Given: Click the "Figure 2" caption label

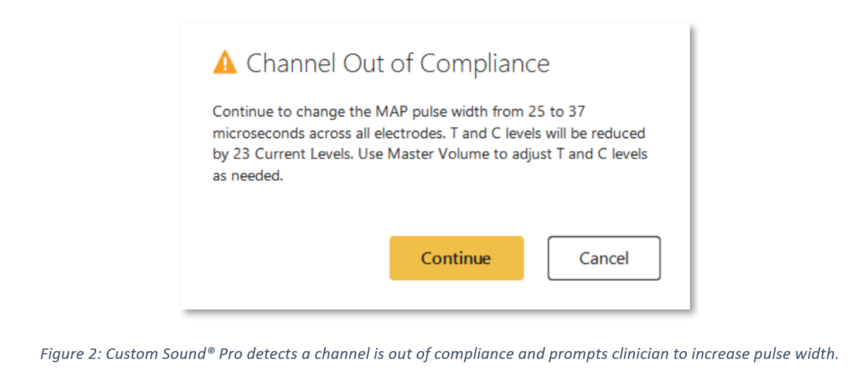Looking at the screenshot, I should [x=67, y=354].
